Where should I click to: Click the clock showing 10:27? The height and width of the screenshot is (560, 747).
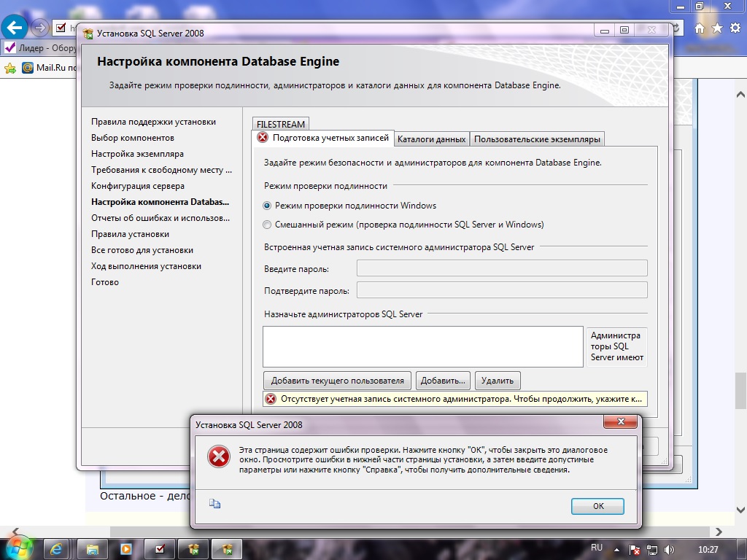(708, 550)
